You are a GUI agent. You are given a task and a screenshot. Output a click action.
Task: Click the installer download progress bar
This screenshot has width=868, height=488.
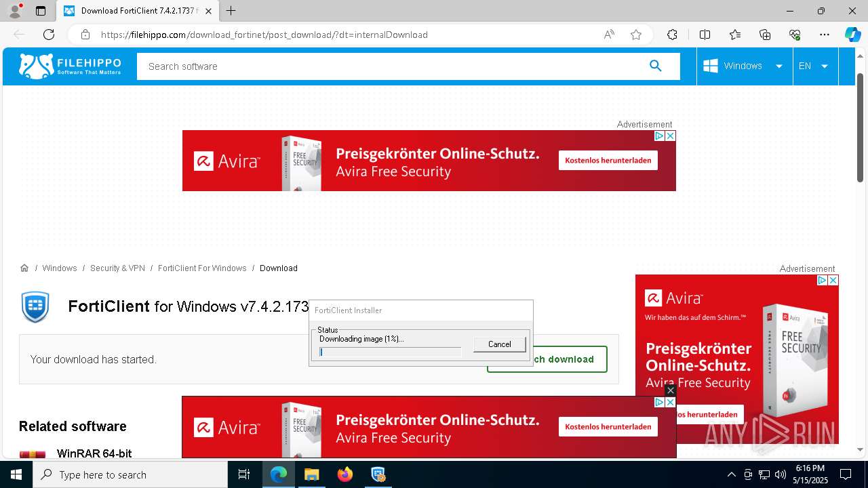tap(390, 352)
